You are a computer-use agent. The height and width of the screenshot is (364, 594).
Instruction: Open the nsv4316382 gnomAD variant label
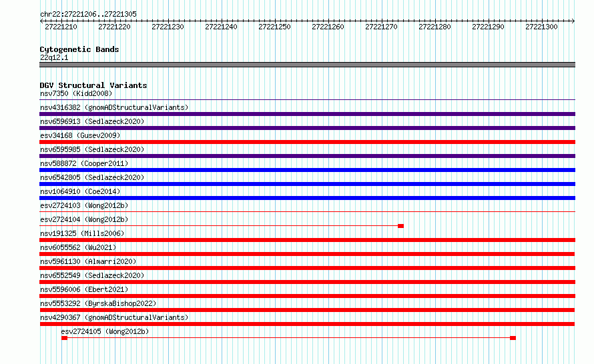coord(114,107)
